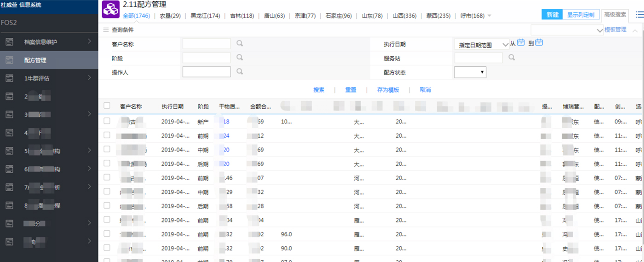Image resolution: width=644 pixels, height=262 pixels.
Task: Click the sidebar icon of item starting with 7
Action: click(9, 187)
